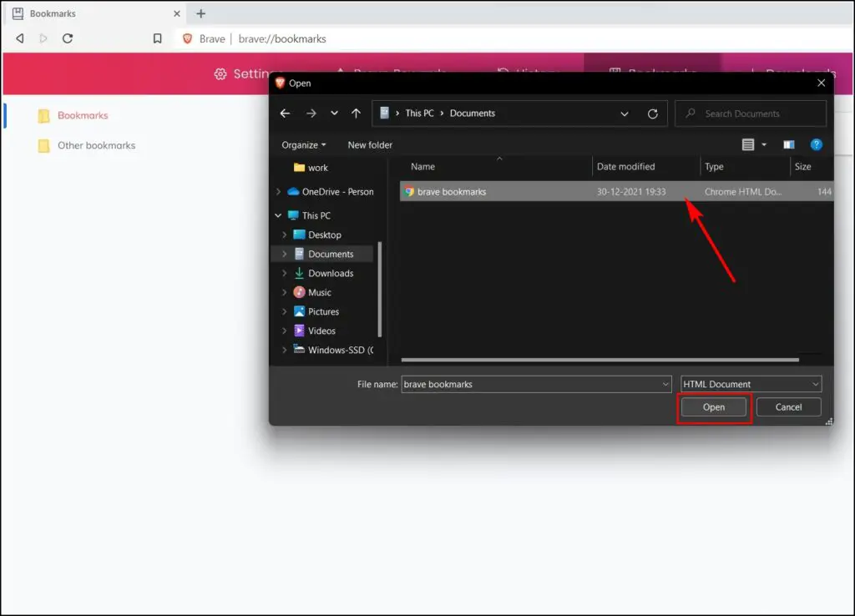Screen dimensions: 855x616
Task: Close the Bookmarks browser tab
Action: [x=177, y=13]
